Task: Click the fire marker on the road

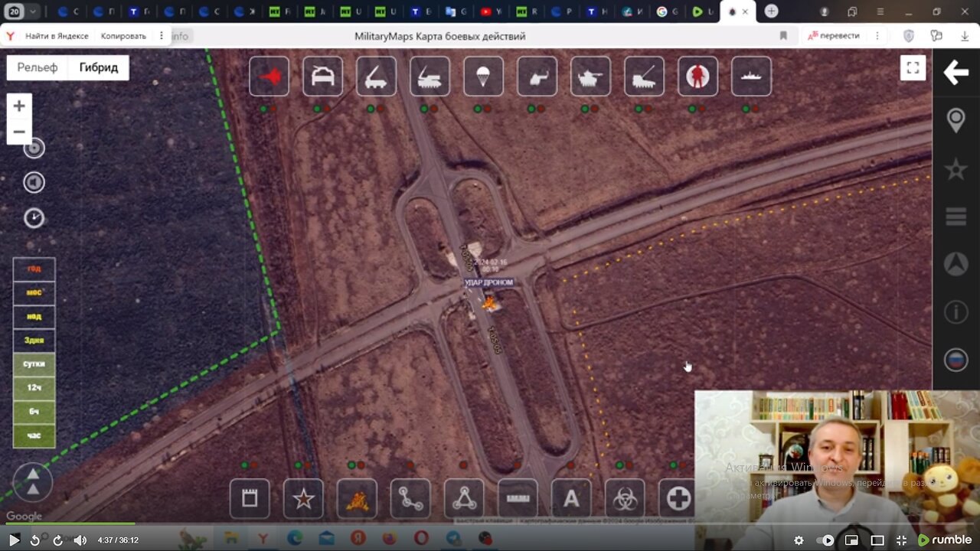Action: pyautogui.click(x=488, y=303)
